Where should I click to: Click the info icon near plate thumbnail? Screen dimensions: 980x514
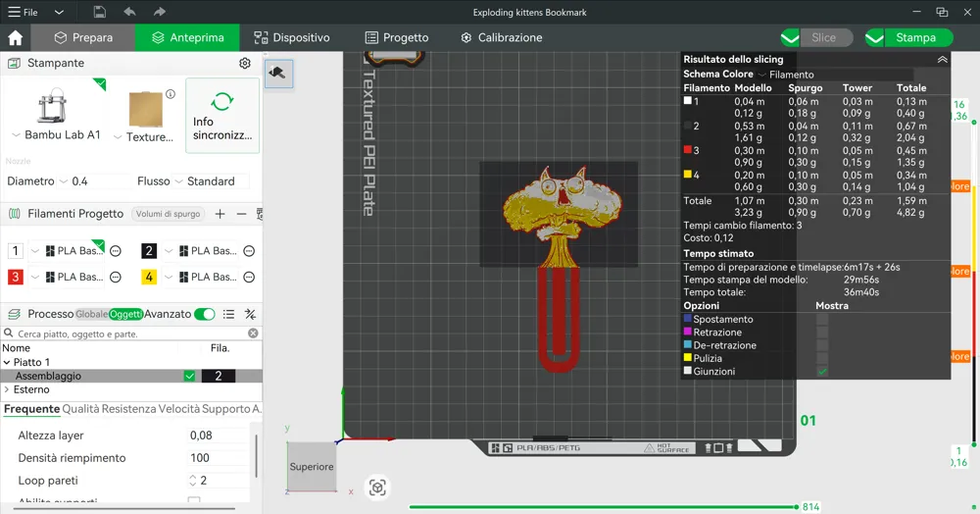pos(170,94)
